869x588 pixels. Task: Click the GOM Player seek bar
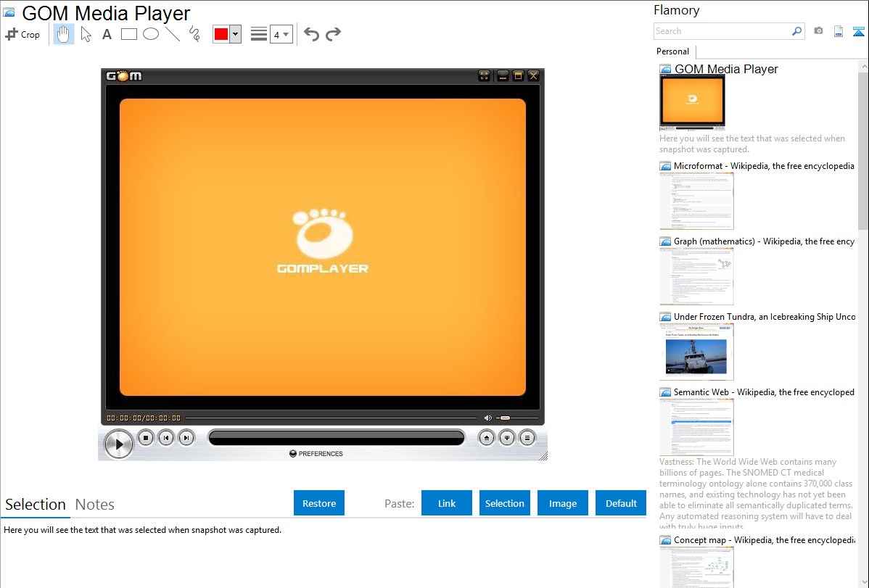pos(331,418)
